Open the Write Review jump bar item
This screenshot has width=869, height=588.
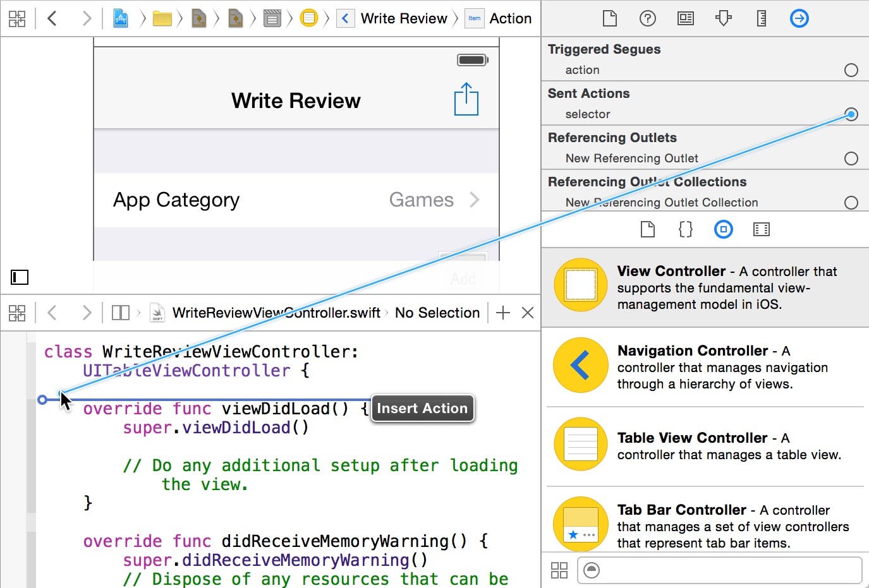[x=403, y=19]
